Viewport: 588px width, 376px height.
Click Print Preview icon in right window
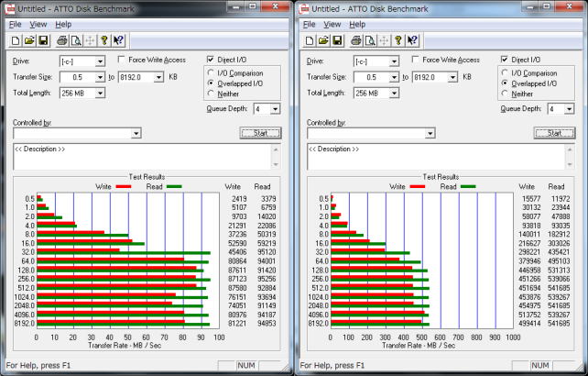tap(370, 40)
